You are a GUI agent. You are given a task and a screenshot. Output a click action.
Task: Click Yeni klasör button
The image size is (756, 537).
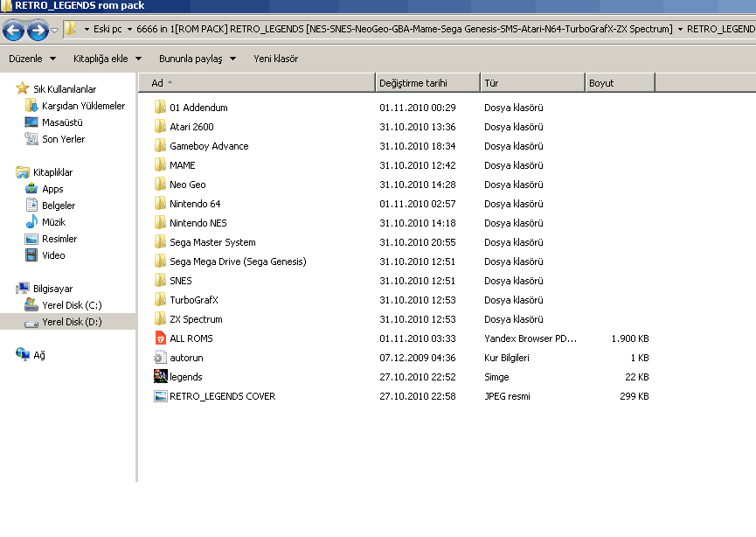click(276, 59)
